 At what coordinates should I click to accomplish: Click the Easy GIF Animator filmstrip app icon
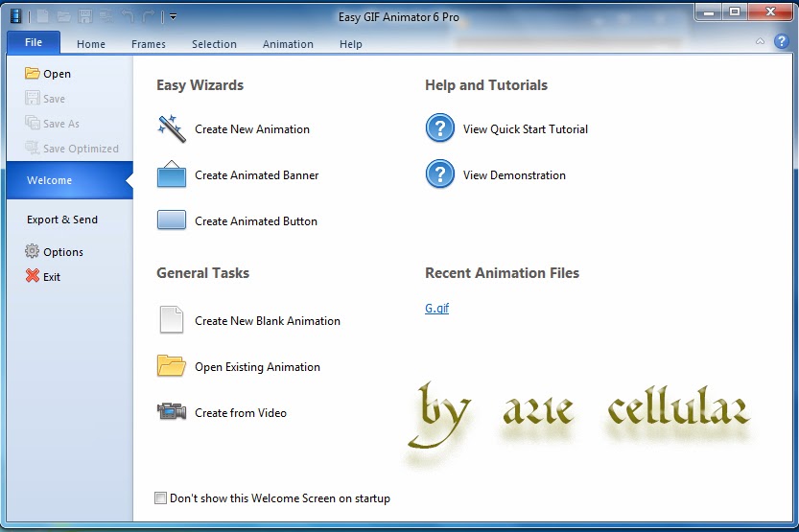tap(15, 16)
